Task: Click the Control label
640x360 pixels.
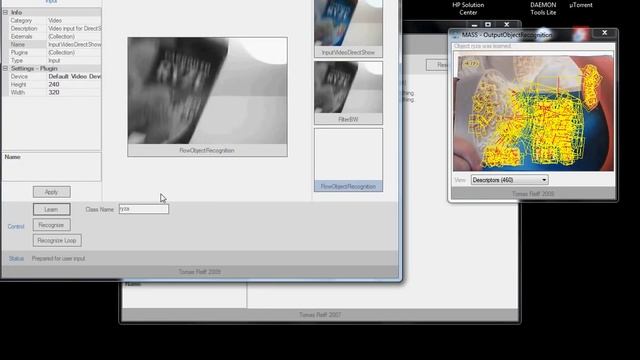Action: pyautogui.click(x=16, y=227)
